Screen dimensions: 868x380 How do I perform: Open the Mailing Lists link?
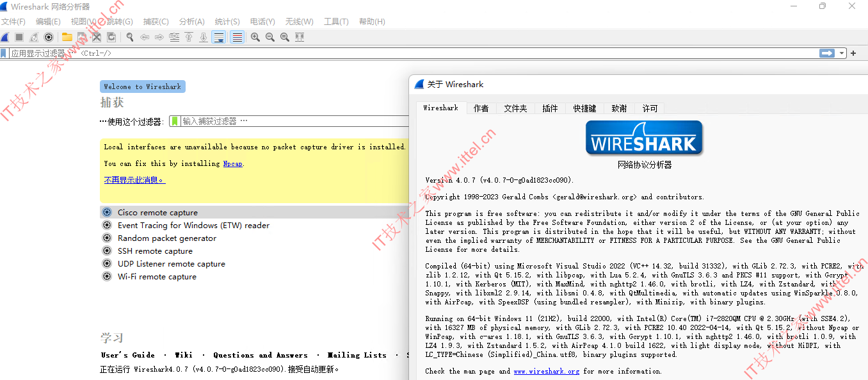tap(357, 355)
